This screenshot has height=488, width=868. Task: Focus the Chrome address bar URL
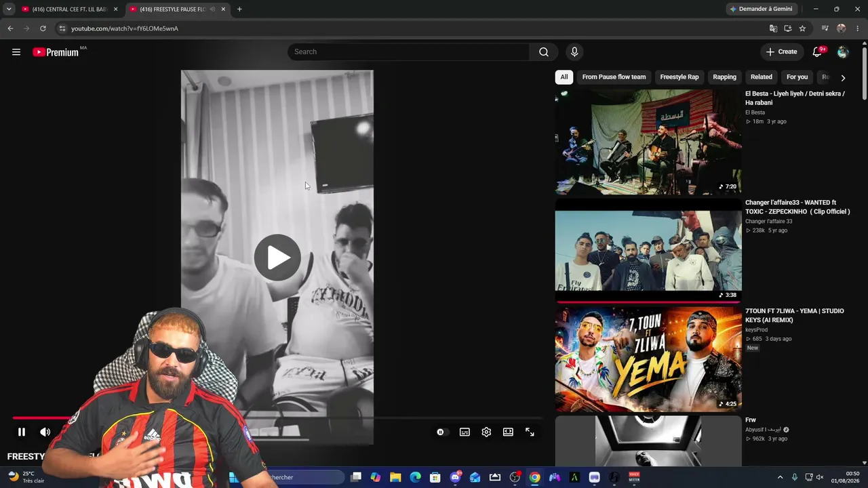pyautogui.click(x=125, y=28)
